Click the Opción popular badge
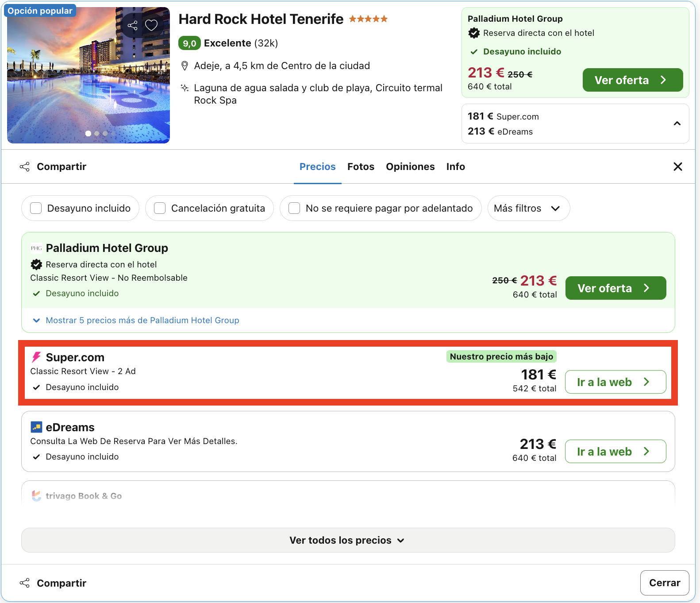The width and height of the screenshot is (700, 603). [40, 11]
